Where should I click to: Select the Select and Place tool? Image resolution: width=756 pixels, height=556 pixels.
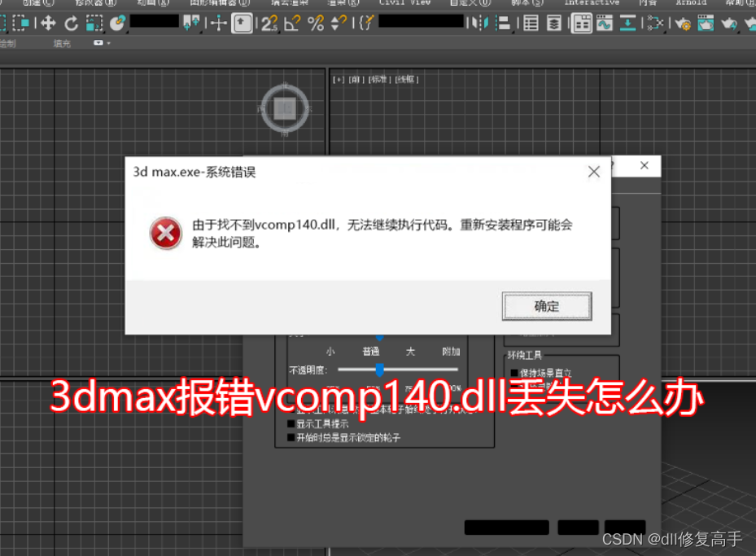click(x=117, y=23)
